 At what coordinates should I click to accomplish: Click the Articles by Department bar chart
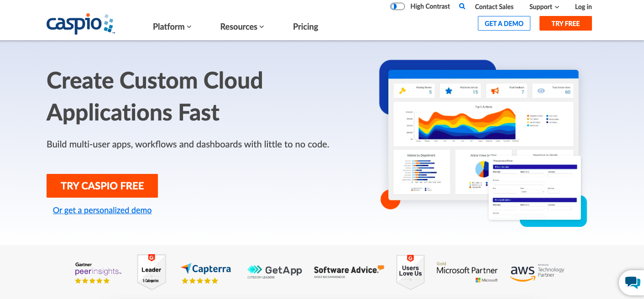421,172
